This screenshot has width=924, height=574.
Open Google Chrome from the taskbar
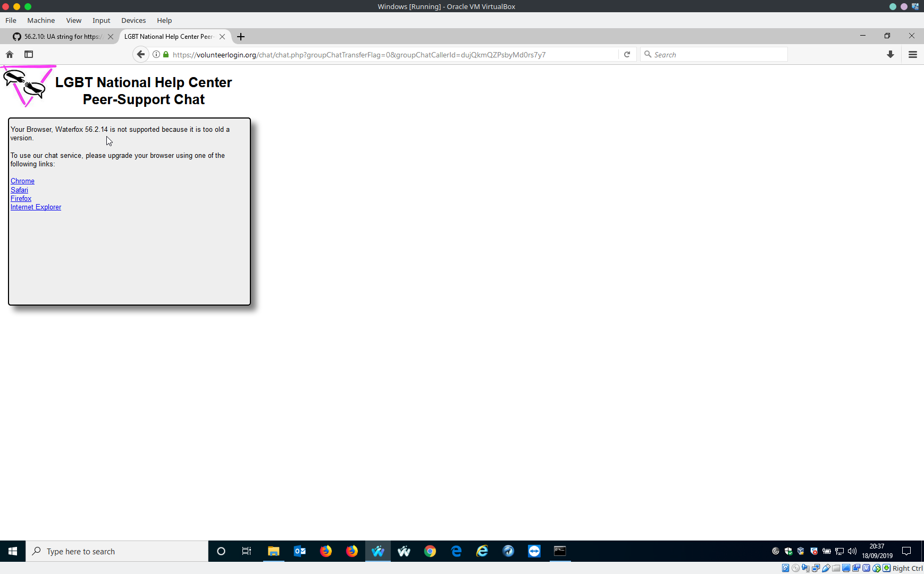[x=430, y=551]
